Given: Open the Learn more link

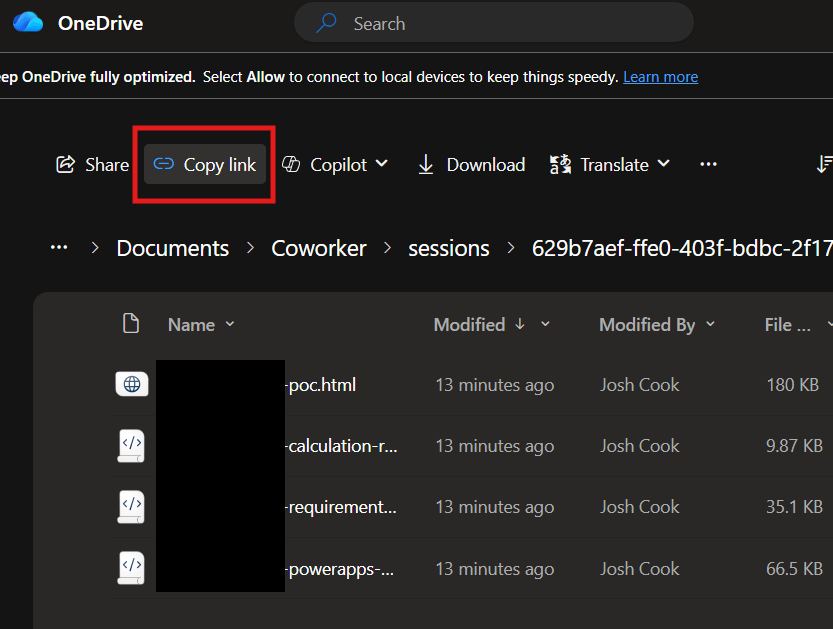Looking at the screenshot, I should (660, 77).
